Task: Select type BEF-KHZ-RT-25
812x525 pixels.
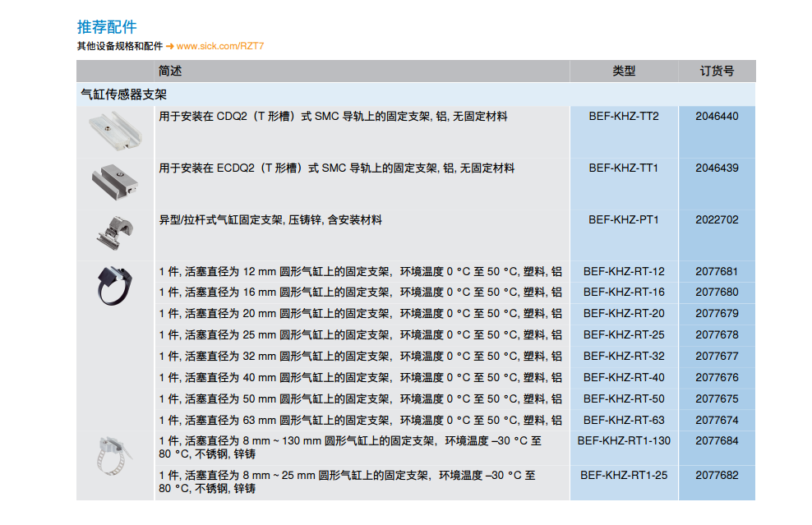Action: [x=624, y=334]
